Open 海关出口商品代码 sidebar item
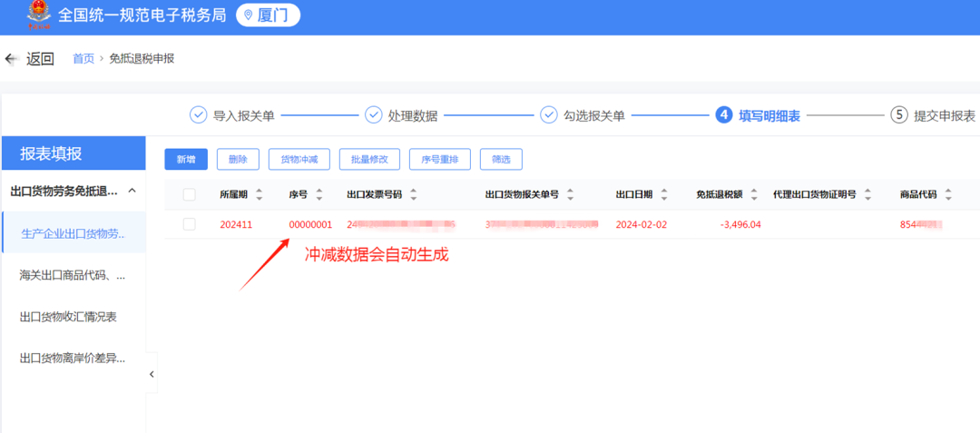This screenshot has width=980, height=433. [73, 274]
